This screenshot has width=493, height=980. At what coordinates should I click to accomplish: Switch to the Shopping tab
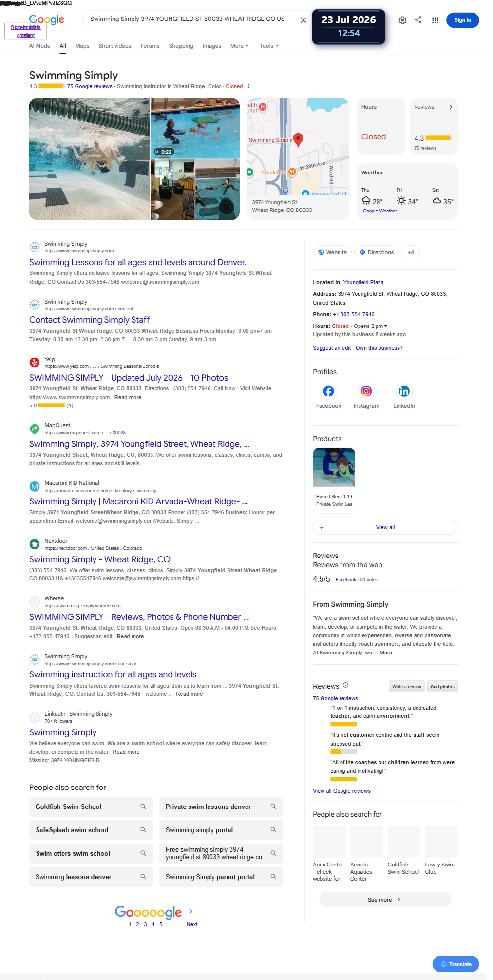(x=181, y=46)
